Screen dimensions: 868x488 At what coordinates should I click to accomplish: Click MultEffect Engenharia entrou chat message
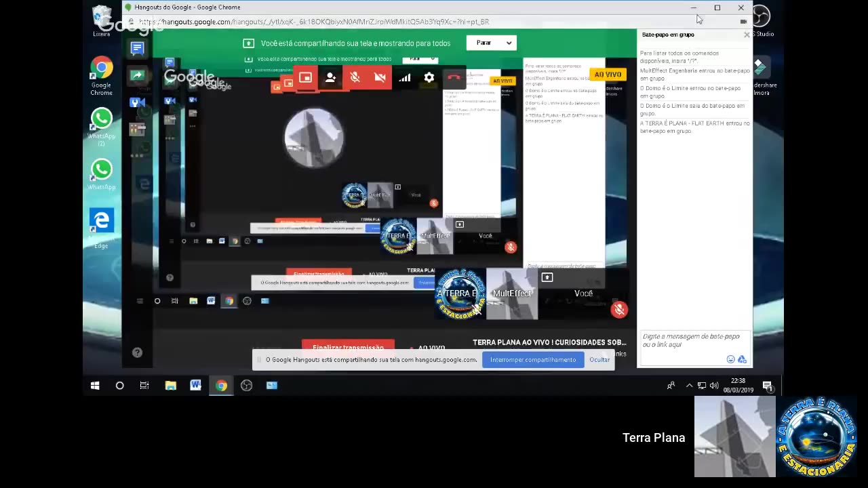pyautogui.click(x=695, y=75)
